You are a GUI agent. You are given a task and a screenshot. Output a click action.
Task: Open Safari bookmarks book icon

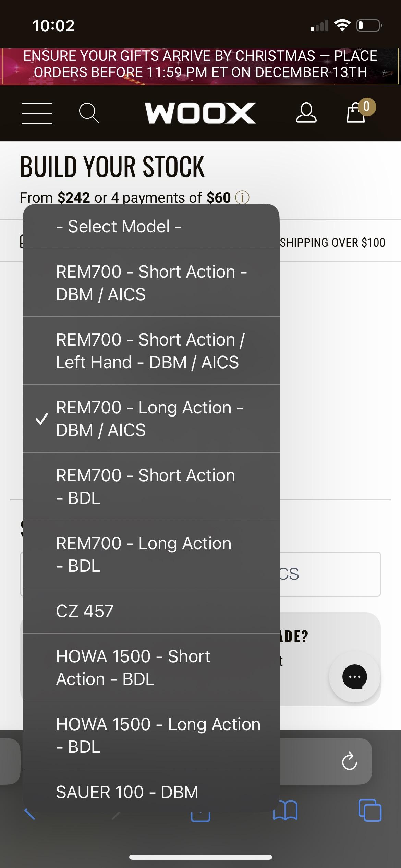pyautogui.click(x=285, y=810)
